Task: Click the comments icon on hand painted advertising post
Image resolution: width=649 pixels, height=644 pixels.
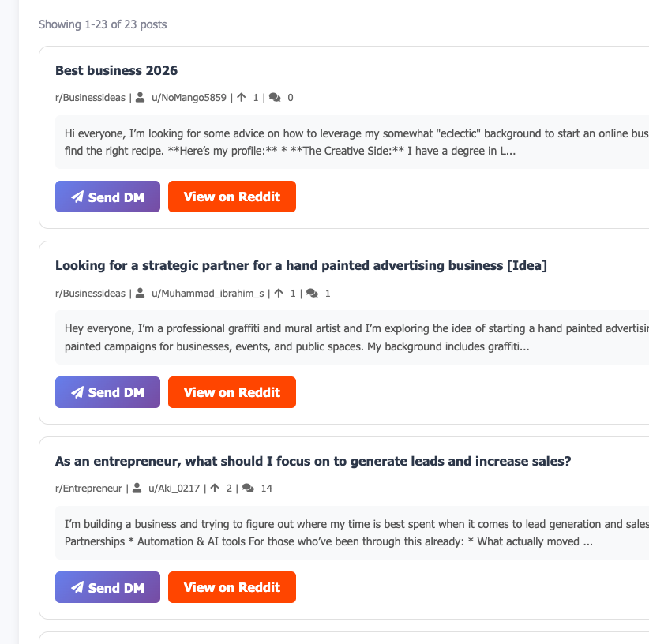Action: point(312,294)
